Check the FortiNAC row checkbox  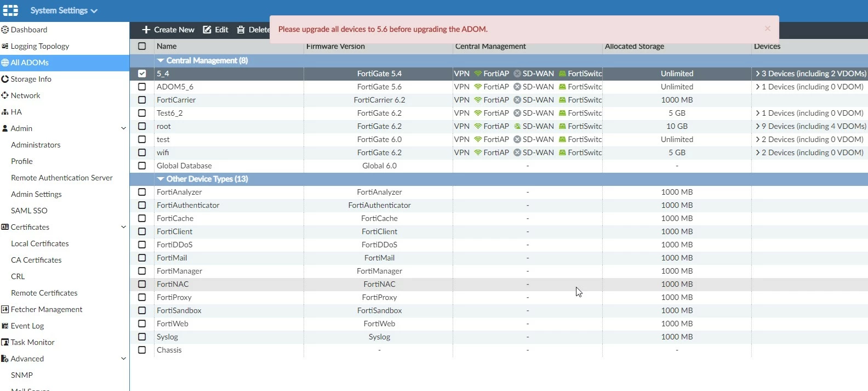(x=142, y=284)
